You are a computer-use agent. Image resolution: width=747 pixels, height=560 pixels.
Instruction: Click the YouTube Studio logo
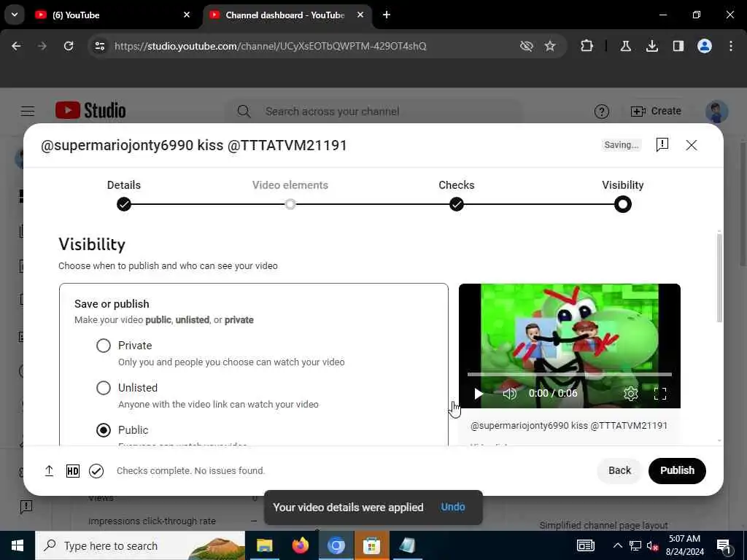coord(90,111)
